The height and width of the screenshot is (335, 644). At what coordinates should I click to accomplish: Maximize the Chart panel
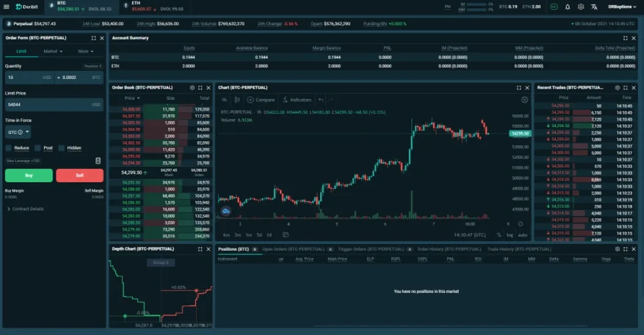(x=519, y=88)
